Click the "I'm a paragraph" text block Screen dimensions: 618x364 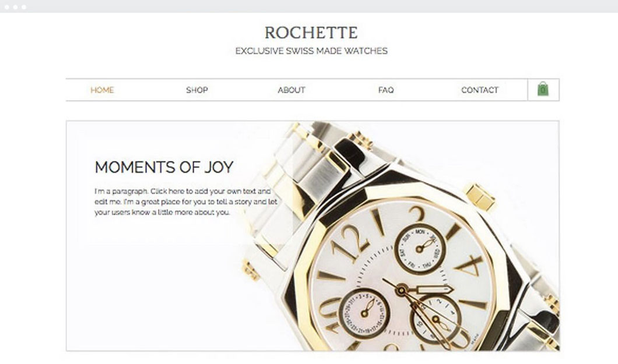pyautogui.click(x=185, y=202)
